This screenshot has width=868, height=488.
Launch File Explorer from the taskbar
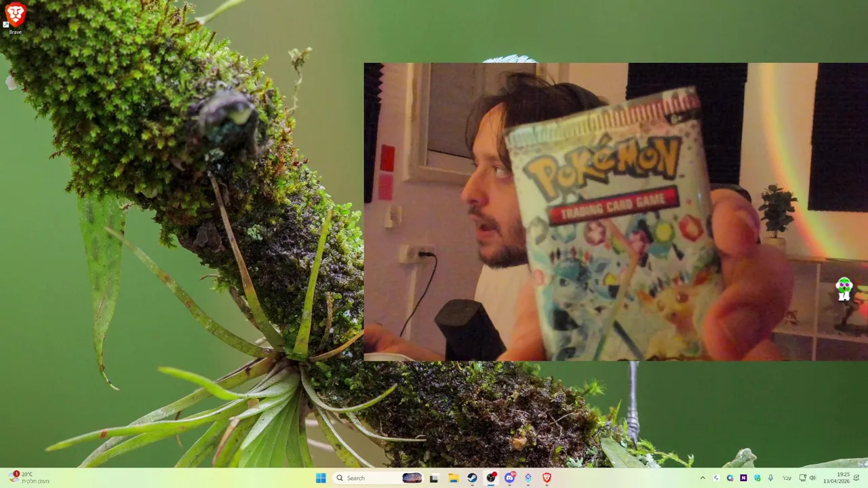453,478
